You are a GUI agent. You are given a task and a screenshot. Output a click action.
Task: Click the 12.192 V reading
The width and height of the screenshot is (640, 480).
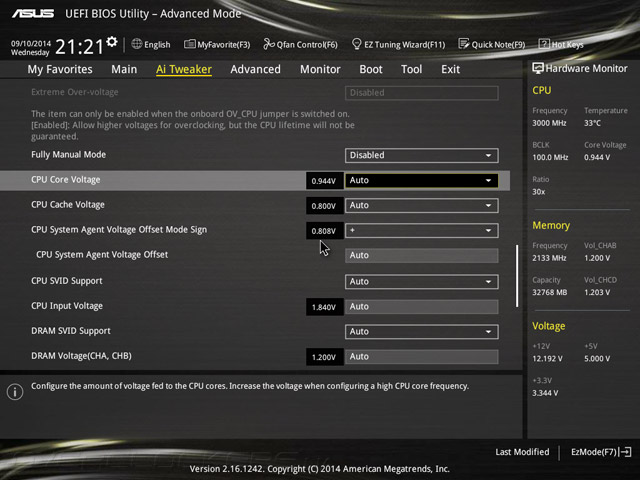(x=547, y=358)
